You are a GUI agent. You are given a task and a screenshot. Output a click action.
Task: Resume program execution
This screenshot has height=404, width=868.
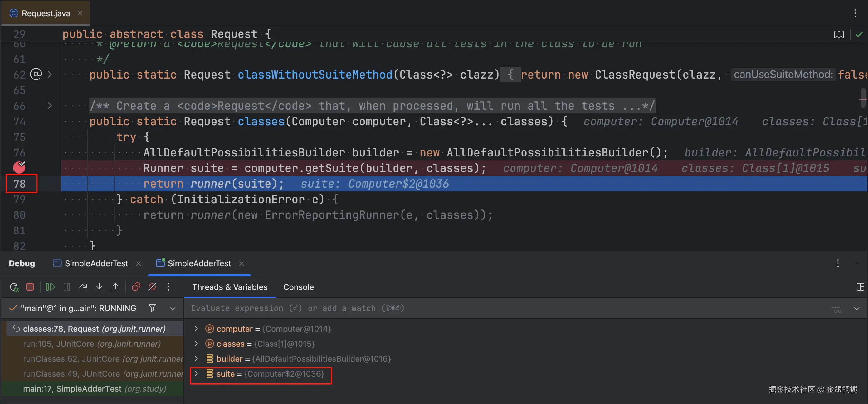click(x=50, y=287)
